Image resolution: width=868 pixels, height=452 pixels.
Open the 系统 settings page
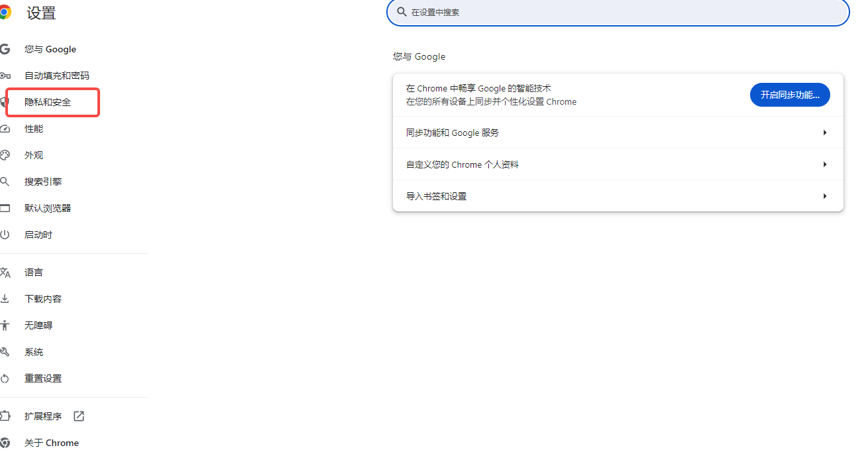tap(34, 352)
